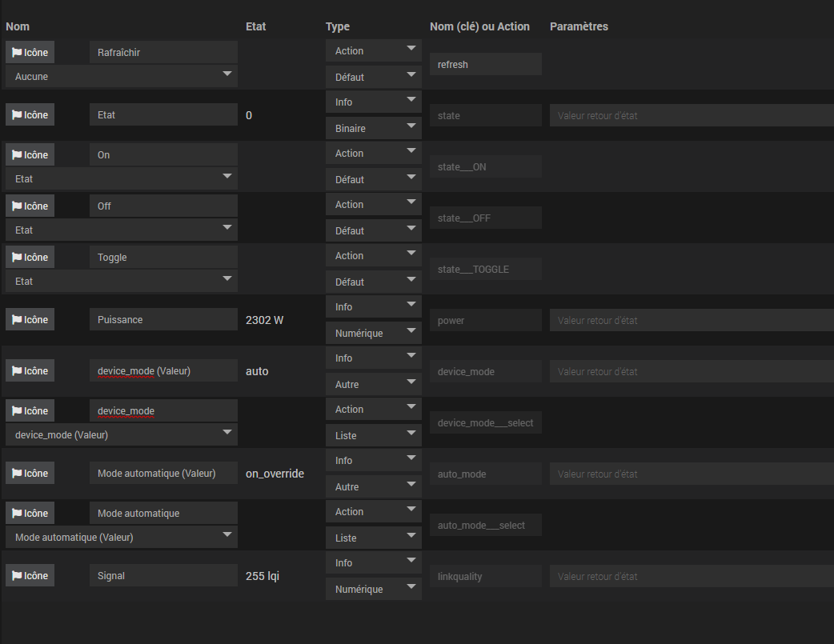This screenshot has width=834, height=644.
Task: Open the Liste subtype dropdown for device_mode
Action: click(373, 435)
